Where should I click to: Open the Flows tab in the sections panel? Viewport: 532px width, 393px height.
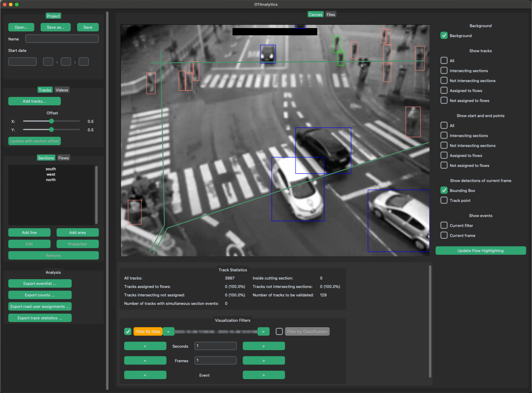point(63,158)
